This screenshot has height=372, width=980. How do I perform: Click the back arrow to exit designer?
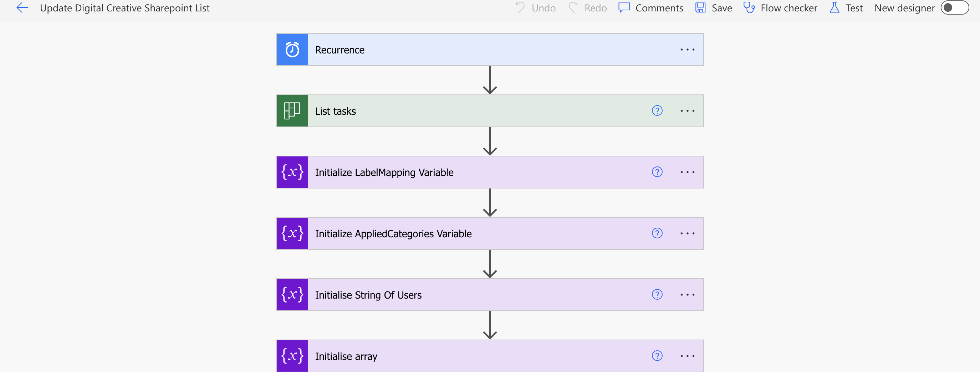22,7
